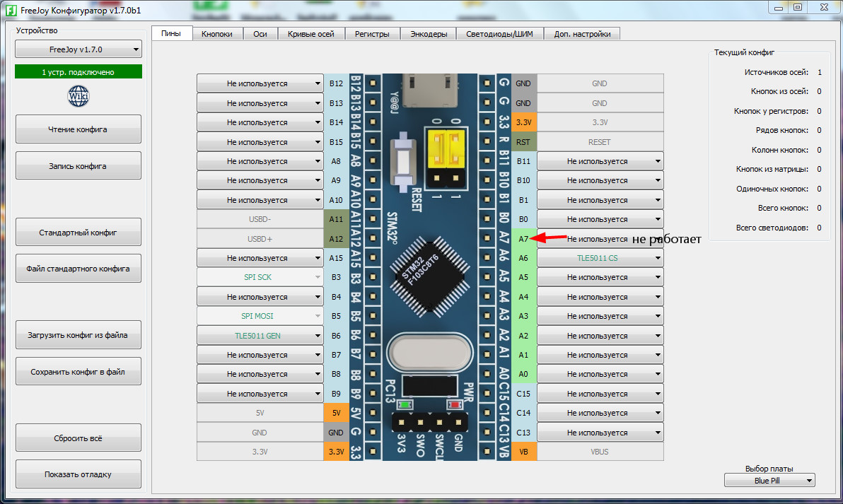Viewport: 843px width, 504px height.
Task: Open the Светодиоды/ШИМ tab
Action: 499,34
